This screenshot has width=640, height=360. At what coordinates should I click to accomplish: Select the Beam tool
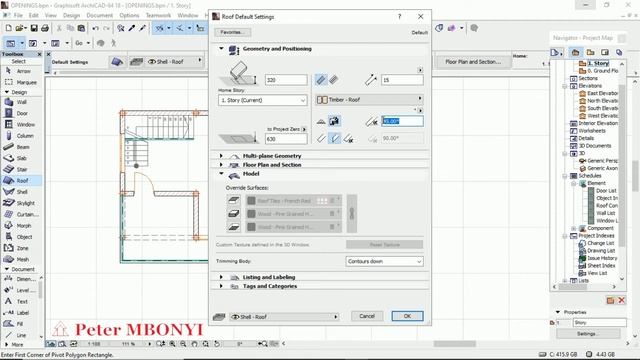(x=22, y=147)
